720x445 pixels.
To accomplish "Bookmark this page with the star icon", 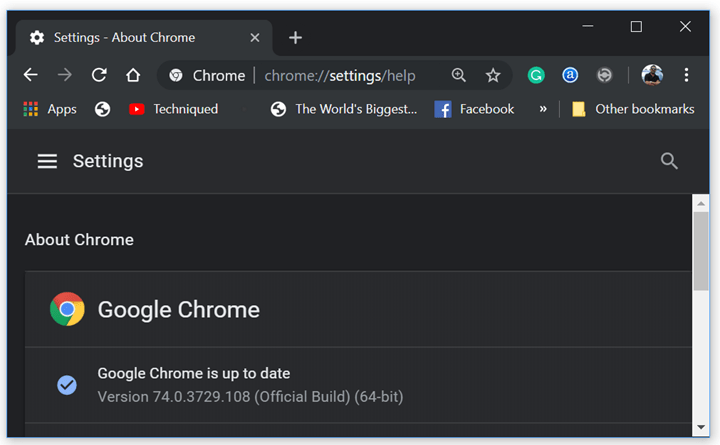I will pos(493,75).
